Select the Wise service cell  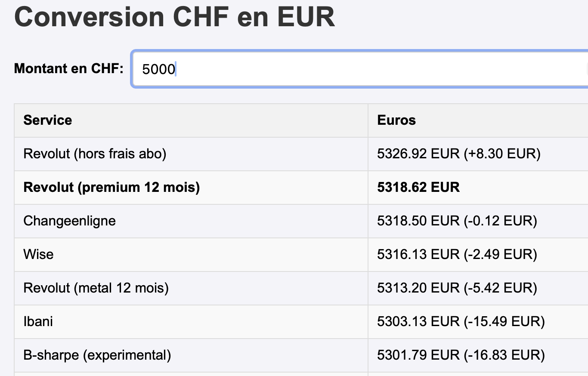tap(38, 254)
